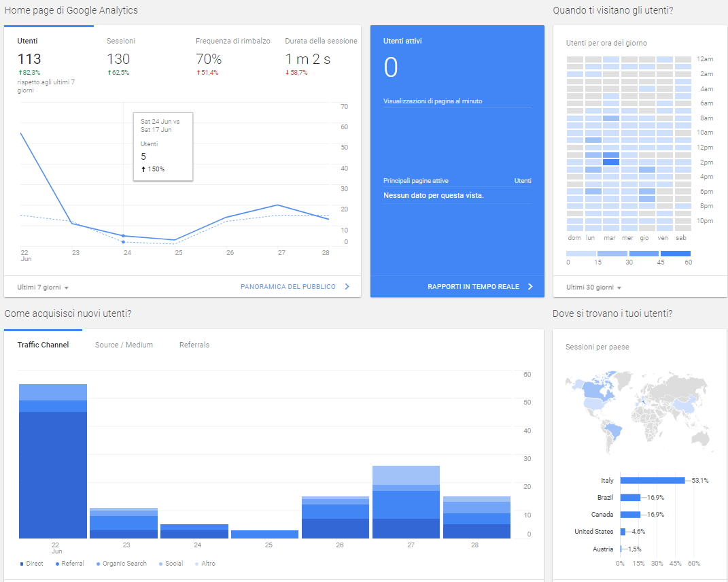The image size is (728, 582).
Task: Switch to Traffic Channel tab
Action: pos(44,345)
